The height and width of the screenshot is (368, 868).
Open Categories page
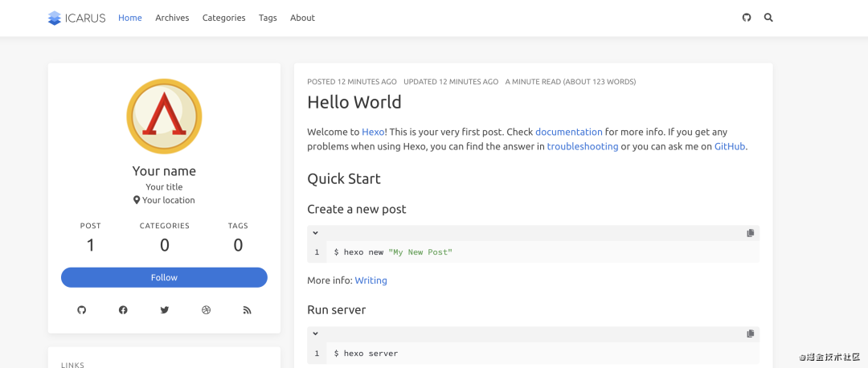pyautogui.click(x=223, y=18)
